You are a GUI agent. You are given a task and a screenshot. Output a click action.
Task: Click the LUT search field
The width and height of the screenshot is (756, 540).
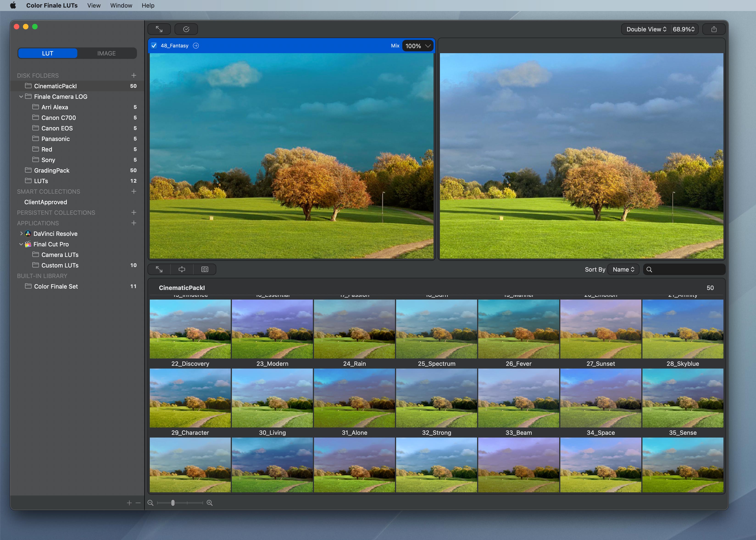(684, 269)
